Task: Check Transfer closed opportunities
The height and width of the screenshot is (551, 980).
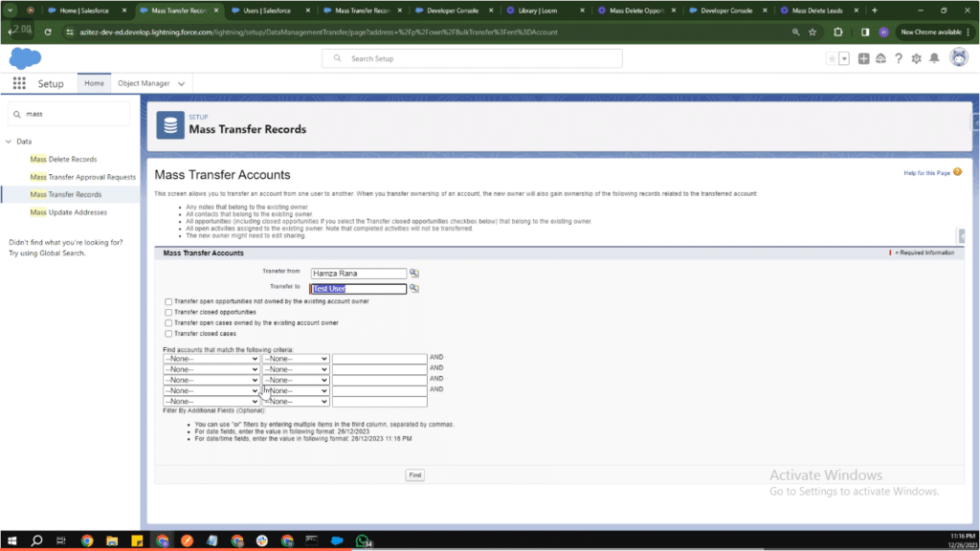Action: [168, 313]
